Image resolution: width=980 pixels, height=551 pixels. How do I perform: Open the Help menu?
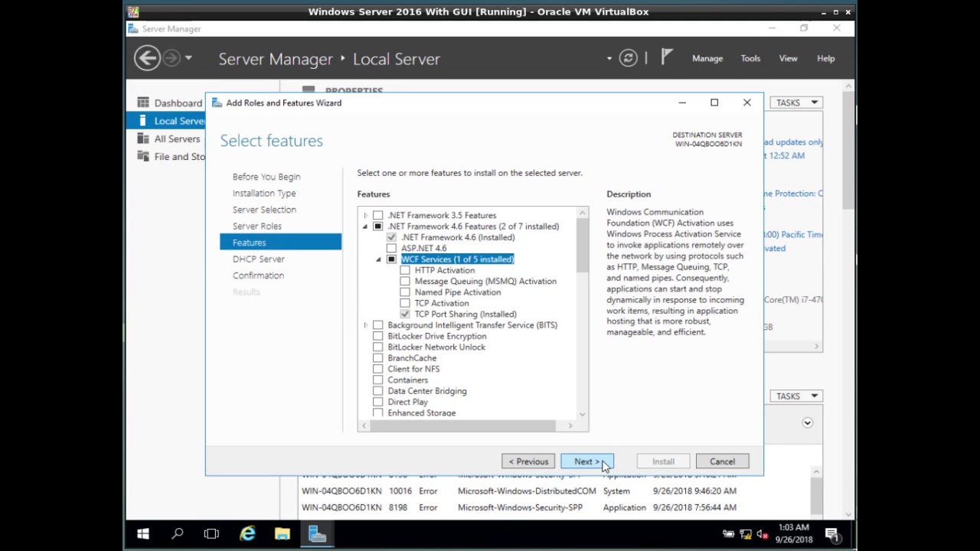click(825, 58)
